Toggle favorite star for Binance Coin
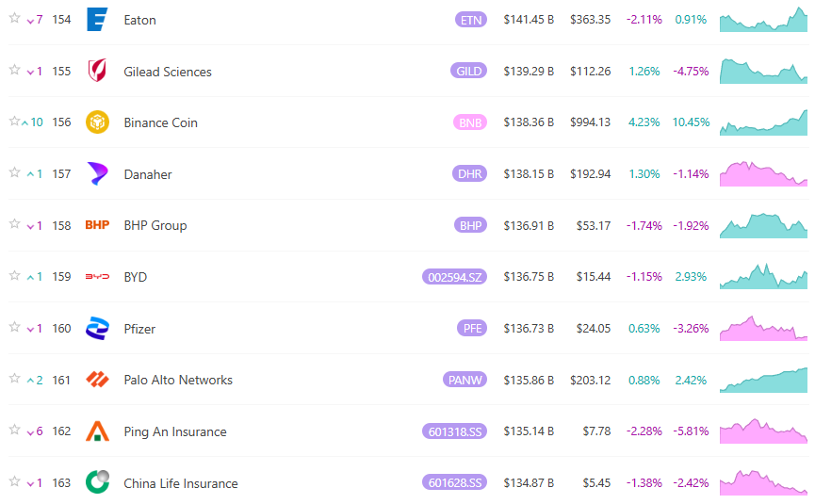This screenshot has width=815, height=504. (14, 122)
